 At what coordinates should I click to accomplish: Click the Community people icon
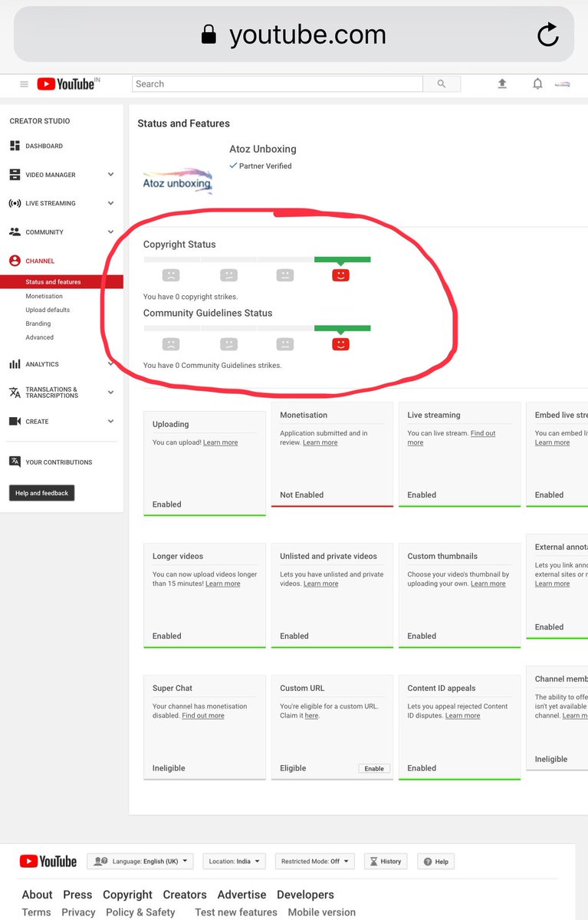tap(15, 232)
